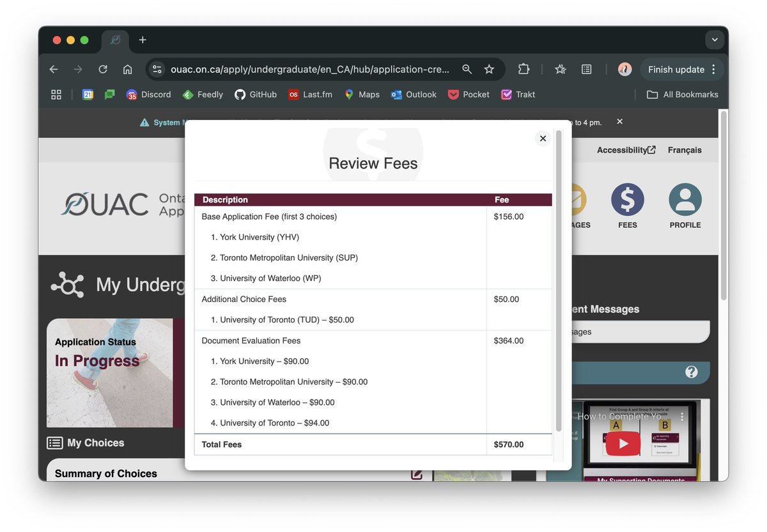Screen dimensions: 767x532
Task: Click University of Toronto – $94.00 row
Action: pos(270,423)
